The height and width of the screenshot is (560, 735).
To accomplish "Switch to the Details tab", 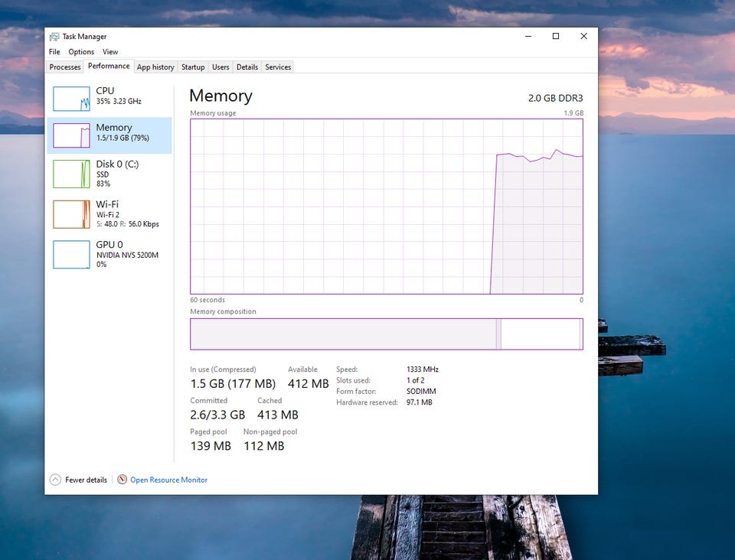I will 247,67.
